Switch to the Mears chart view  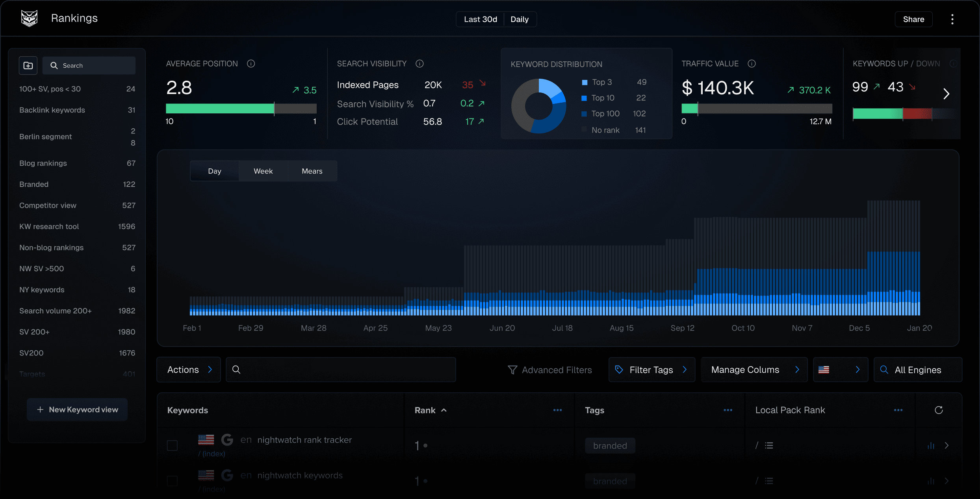[x=312, y=170]
